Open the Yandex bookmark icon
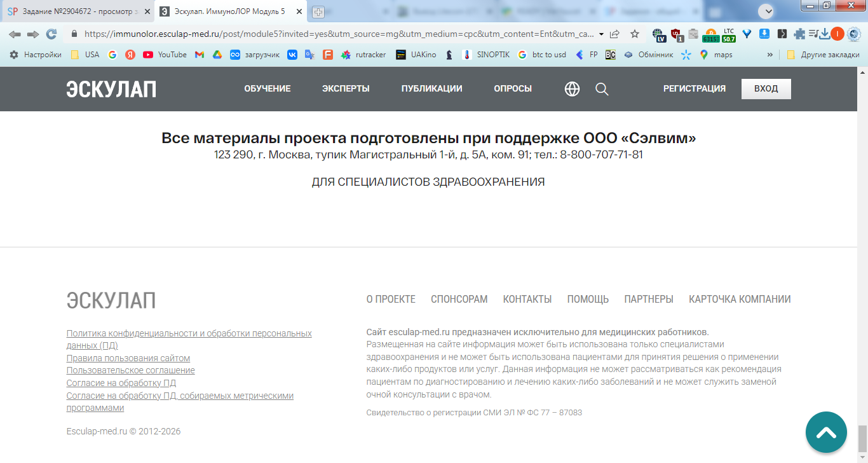The height and width of the screenshot is (463, 868). [x=130, y=55]
